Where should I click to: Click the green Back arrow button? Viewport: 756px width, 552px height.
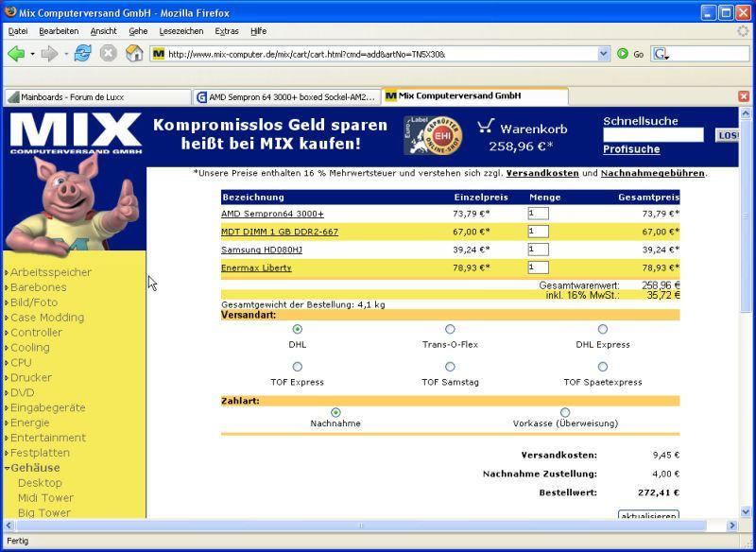tap(16, 54)
